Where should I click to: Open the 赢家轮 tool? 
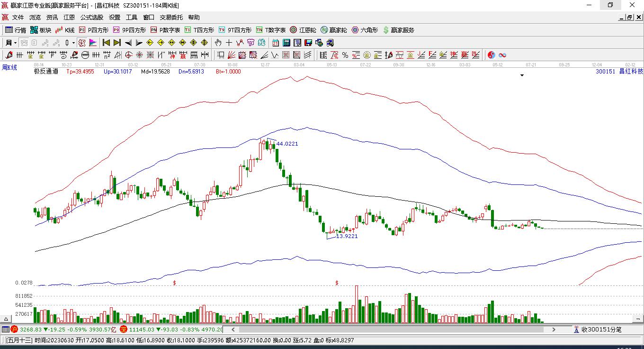pos(334,30)
